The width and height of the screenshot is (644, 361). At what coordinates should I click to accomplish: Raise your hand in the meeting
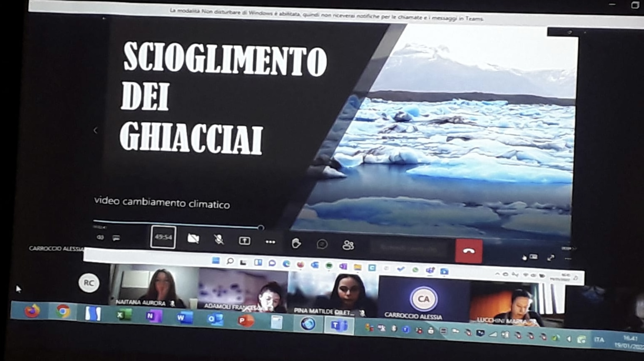point(296,243)
